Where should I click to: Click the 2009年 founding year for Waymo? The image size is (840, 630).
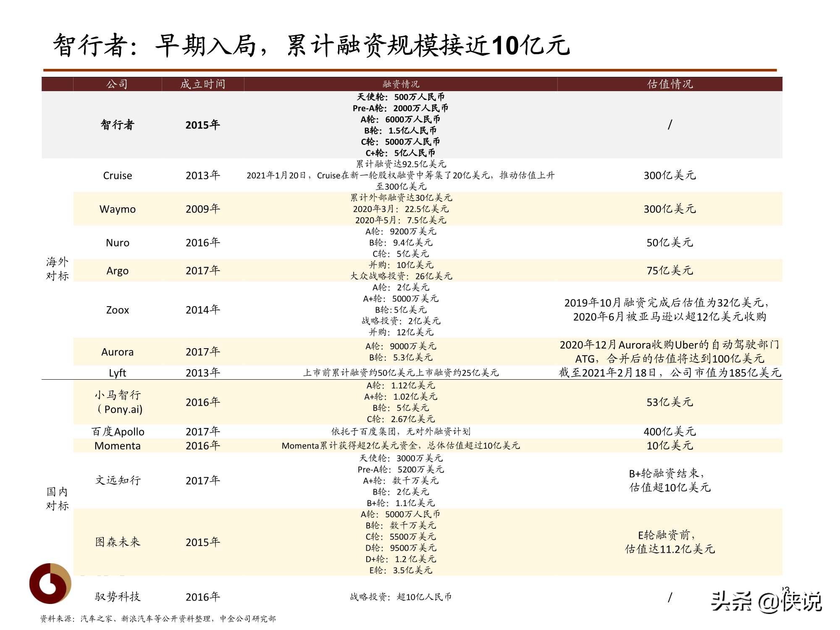coord(203,209)
